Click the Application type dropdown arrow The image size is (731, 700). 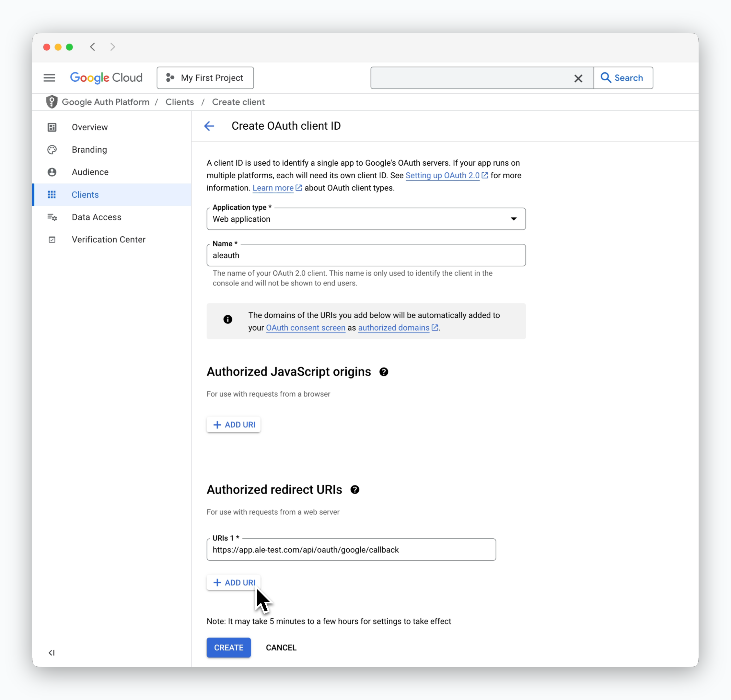[x=514, y=219]
